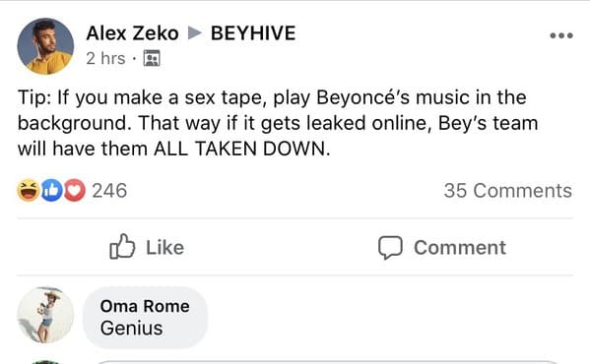The height and width of the screenshot is (364, 590).
Task: Open the three-dot post options menu
Action: coord(561,35)
